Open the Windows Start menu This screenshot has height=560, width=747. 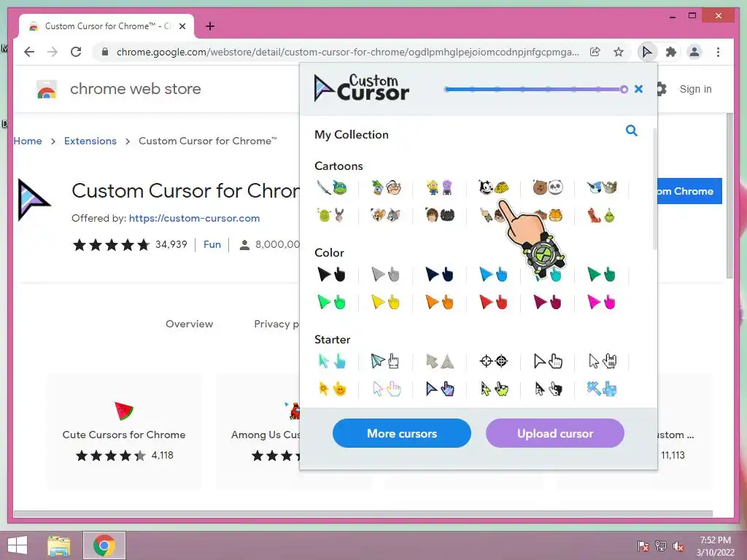coord(18,545)
